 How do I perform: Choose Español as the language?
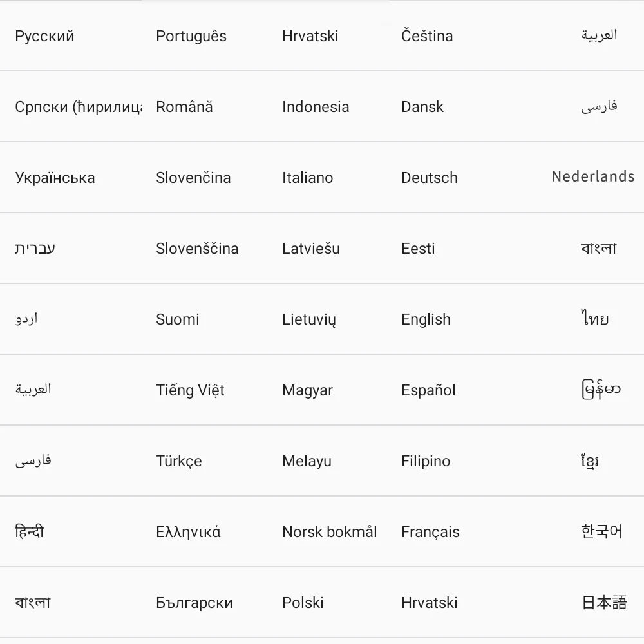[428, 390]
